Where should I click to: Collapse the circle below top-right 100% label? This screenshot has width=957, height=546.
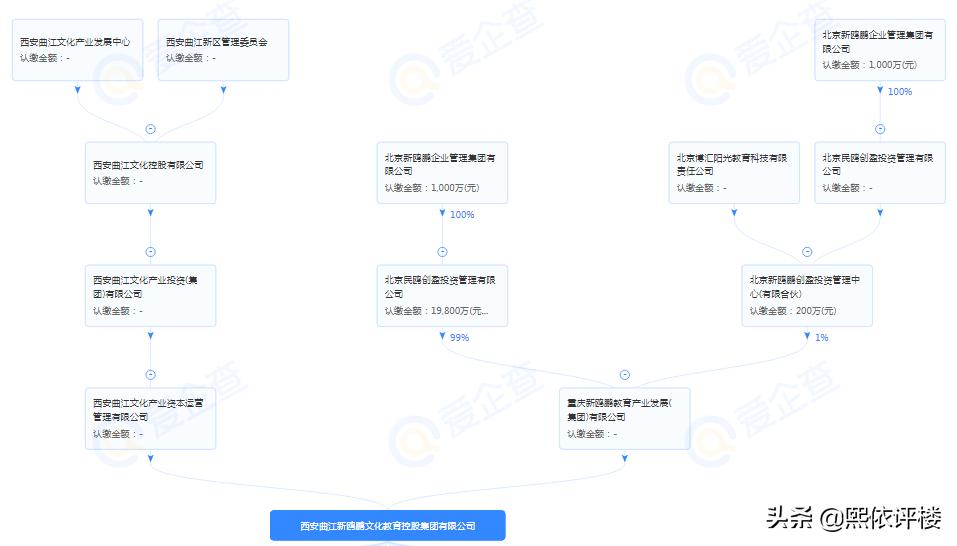click(880, 129)
